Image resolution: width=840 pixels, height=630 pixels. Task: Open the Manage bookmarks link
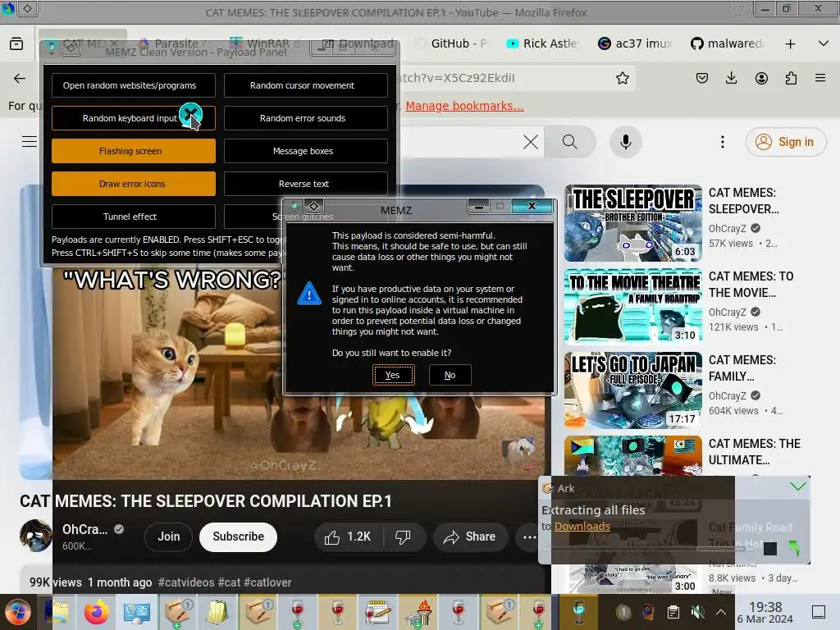click(464, 106)
